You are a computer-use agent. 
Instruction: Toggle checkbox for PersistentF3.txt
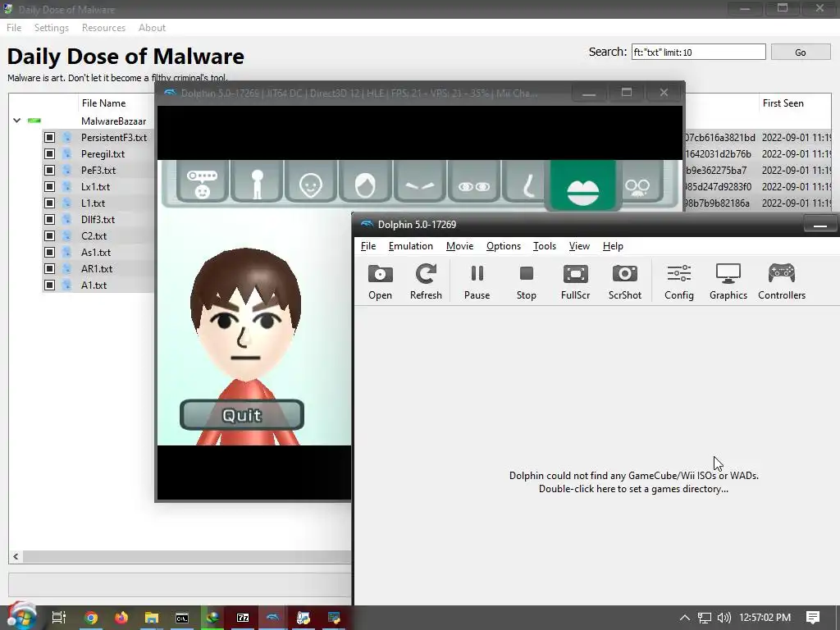(49, 138)
